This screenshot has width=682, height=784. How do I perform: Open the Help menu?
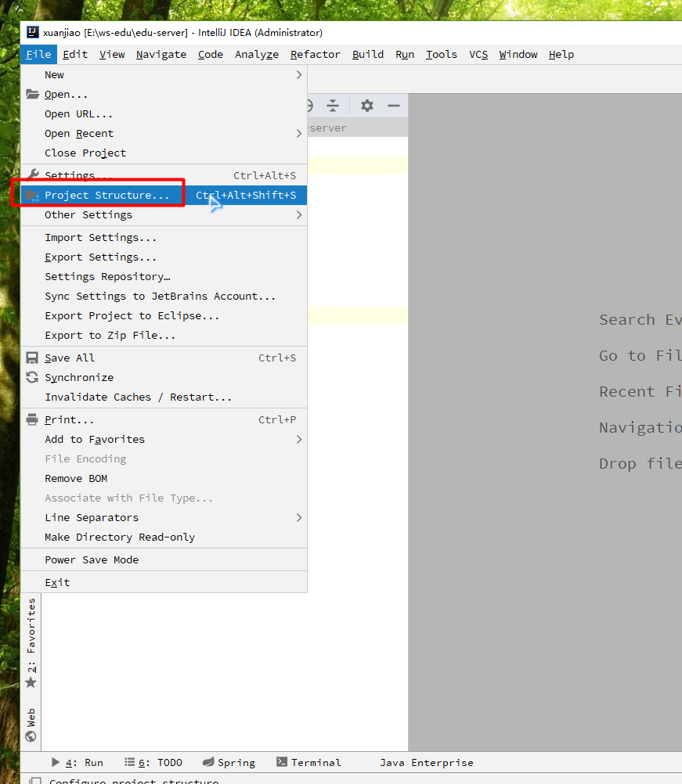point(561,55)
